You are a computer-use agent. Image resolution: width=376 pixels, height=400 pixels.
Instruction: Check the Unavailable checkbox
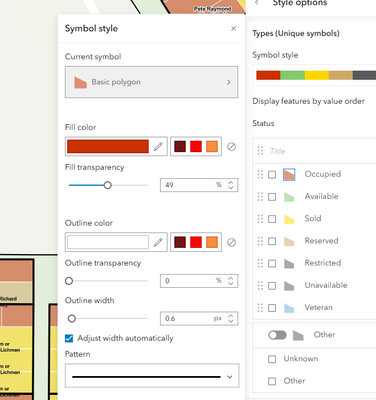(272, 286)
